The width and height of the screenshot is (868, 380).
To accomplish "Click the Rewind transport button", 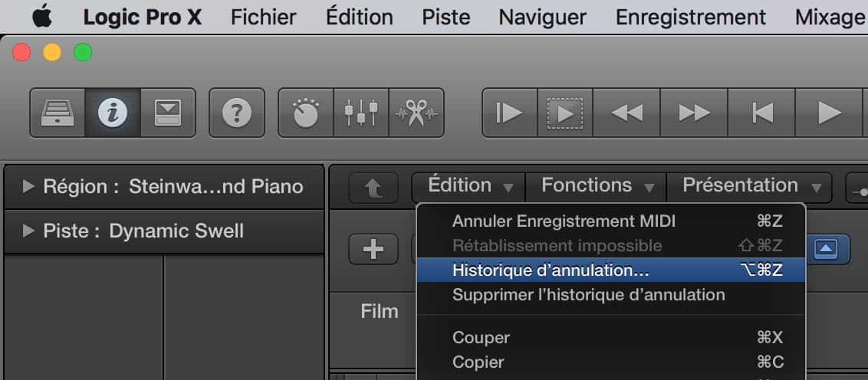I will click(626, 113).
